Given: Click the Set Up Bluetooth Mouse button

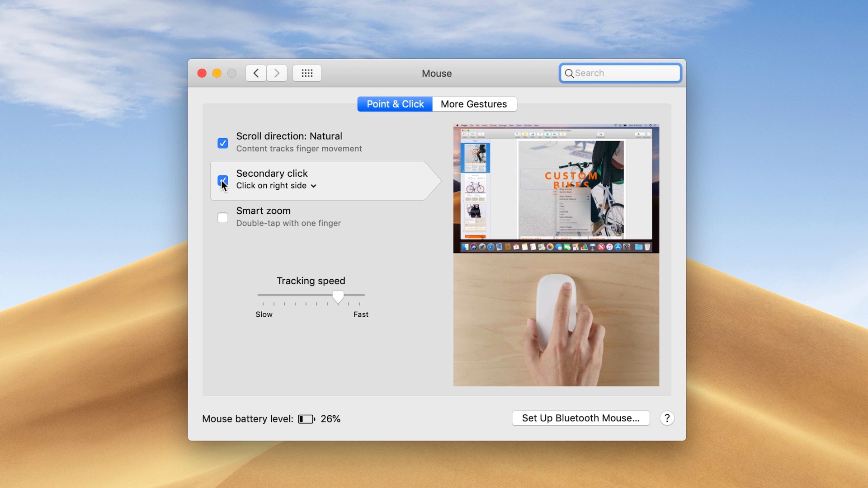Looking at the screenshot, I should click(580, 418).
